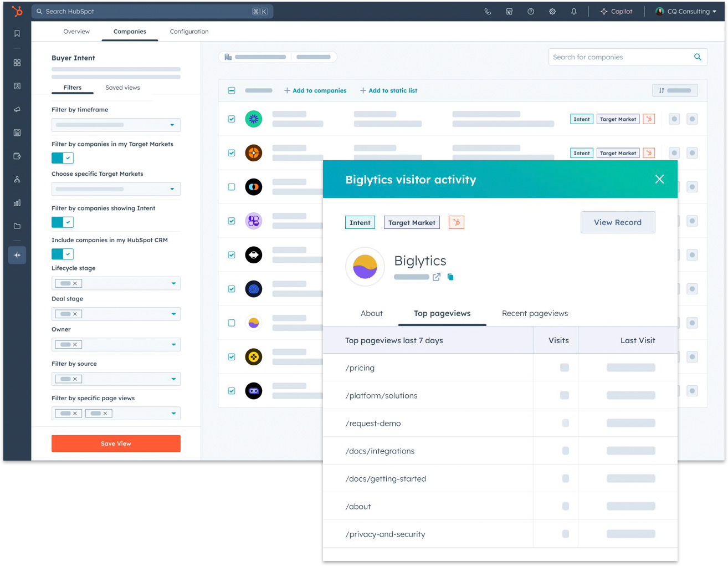Switch to the Companies tab
The width and height of the screenshot is (728, 566).
[130, 32]
